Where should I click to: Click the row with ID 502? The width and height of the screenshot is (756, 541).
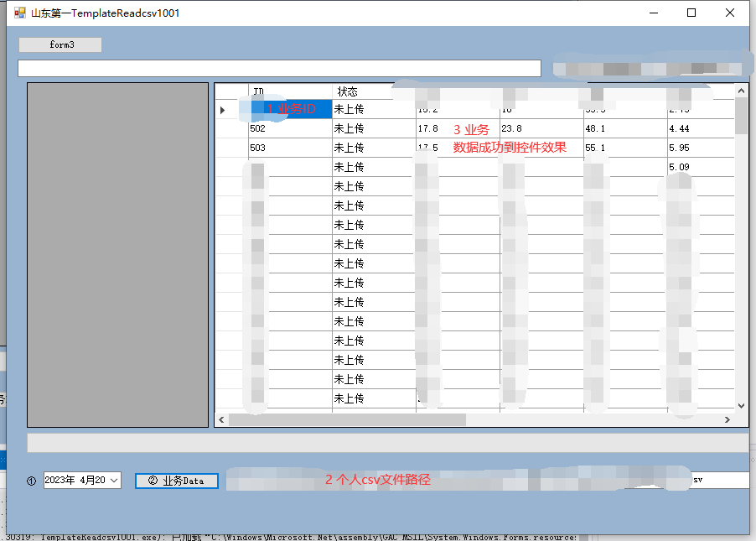(256, 128)
